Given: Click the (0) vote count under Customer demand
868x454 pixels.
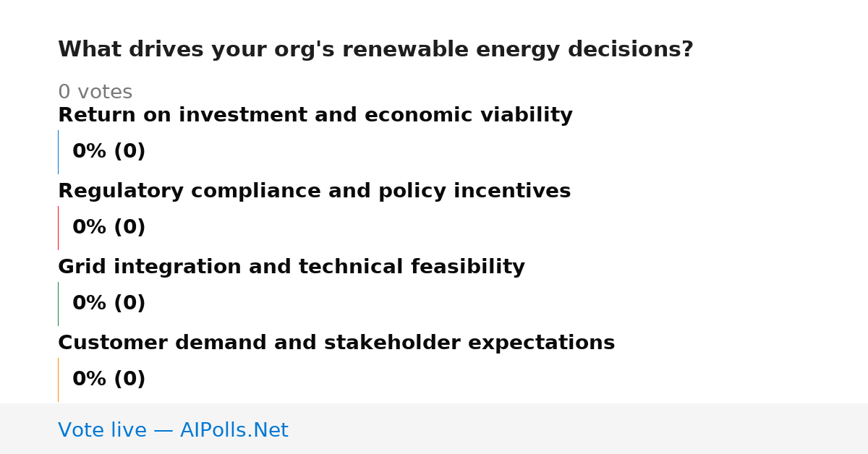Looking at the screenshot, I should 130,380.
